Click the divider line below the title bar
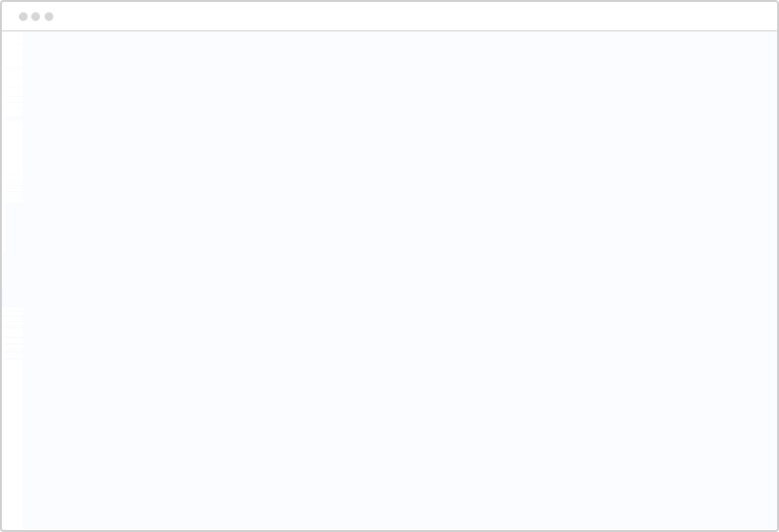779x532 pixels. coord(389,30)
